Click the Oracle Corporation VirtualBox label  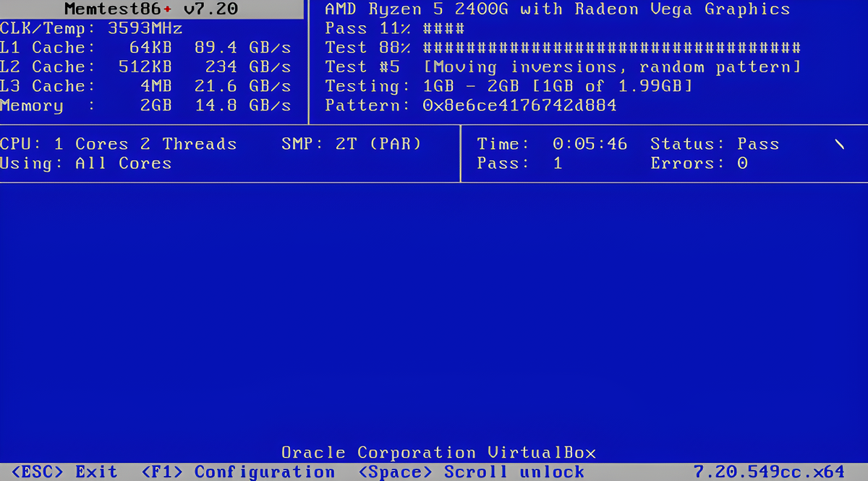click(x=439, y=453)
